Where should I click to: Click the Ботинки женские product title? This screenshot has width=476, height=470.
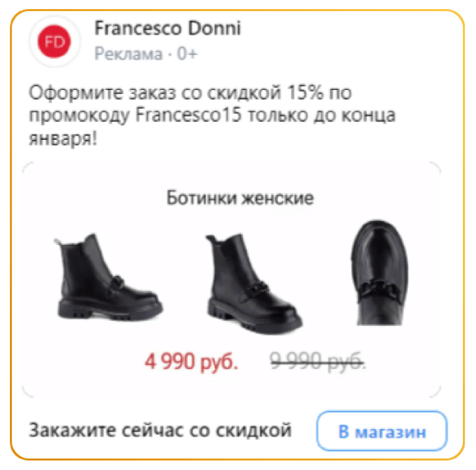click(x=240, y=198)
